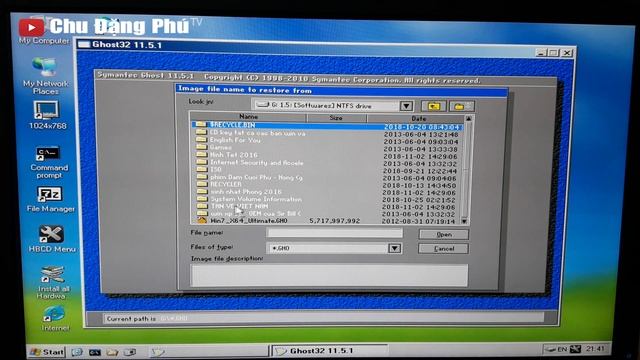640x360 pixels.
Task: Click the first quick launch icon beside Start
Action: click(x=77, y=352)
